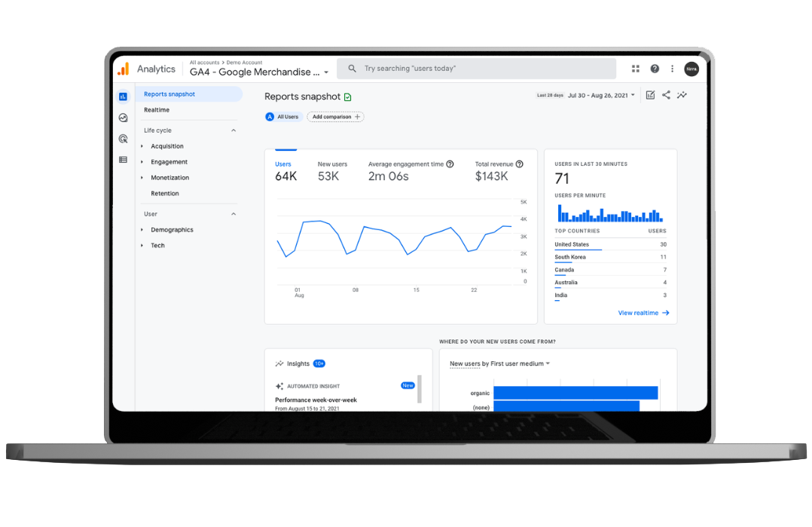This screenshot has width=812, height=527.
Task: Click the Insights 10+ badge
Action: 319,363
